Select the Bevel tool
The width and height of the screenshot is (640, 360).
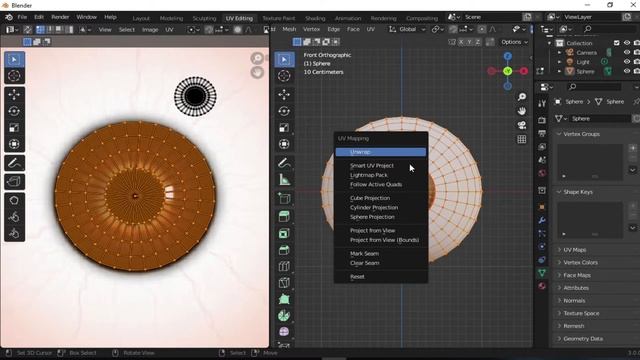[284, 250]
